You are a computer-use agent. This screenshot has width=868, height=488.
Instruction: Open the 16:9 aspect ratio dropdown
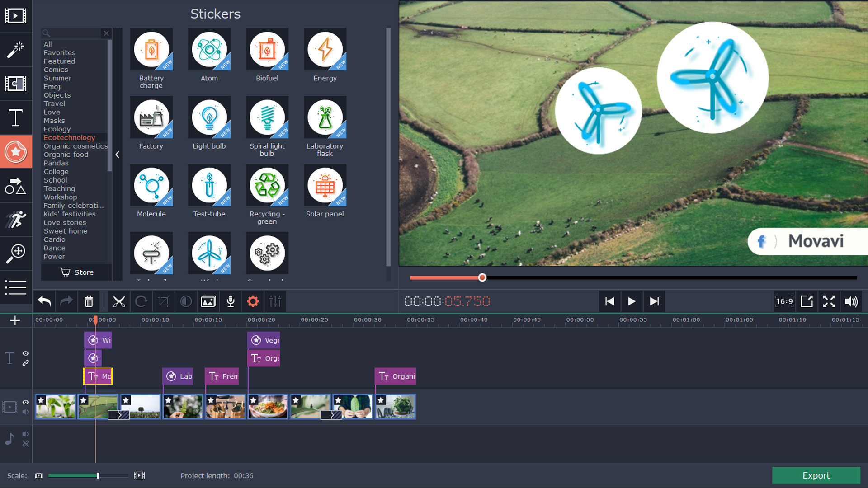coord(784,301)
